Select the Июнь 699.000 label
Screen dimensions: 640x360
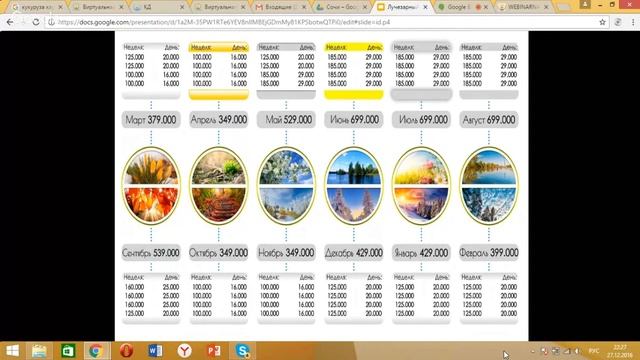(x=354, y=120)
